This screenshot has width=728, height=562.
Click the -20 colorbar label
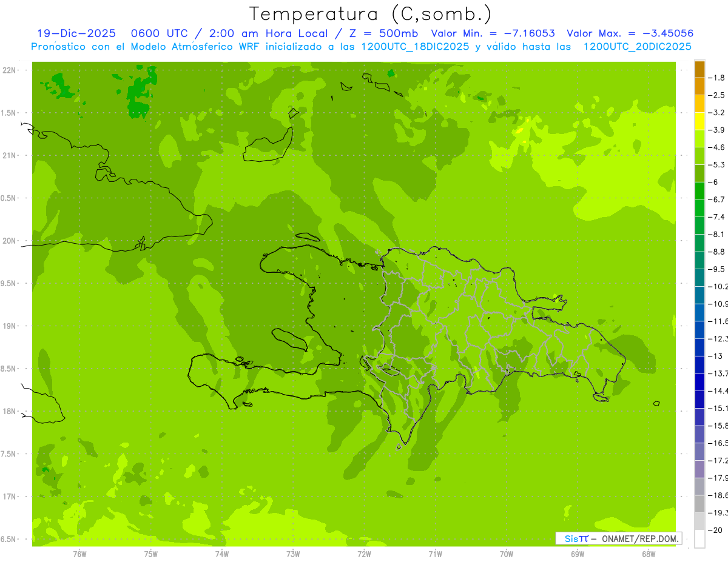tap(716, 530)
